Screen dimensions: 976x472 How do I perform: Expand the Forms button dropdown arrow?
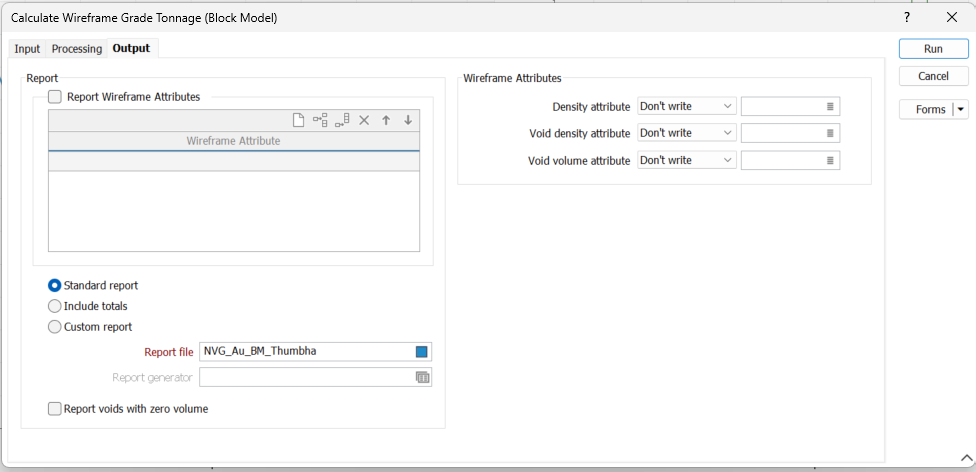pyautogui.click(x=961, y=110)
